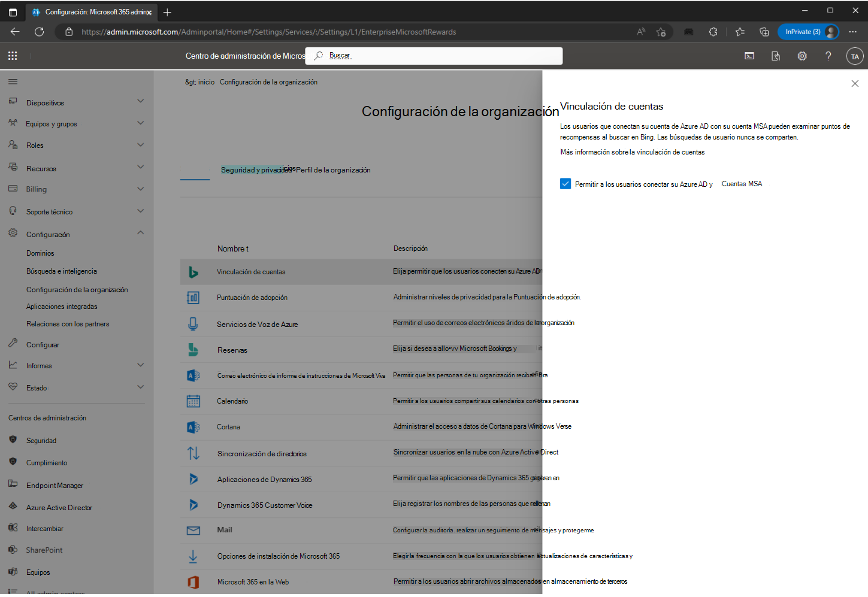
Task: Click the browser back arrow
Action: [x=15, y=32]
